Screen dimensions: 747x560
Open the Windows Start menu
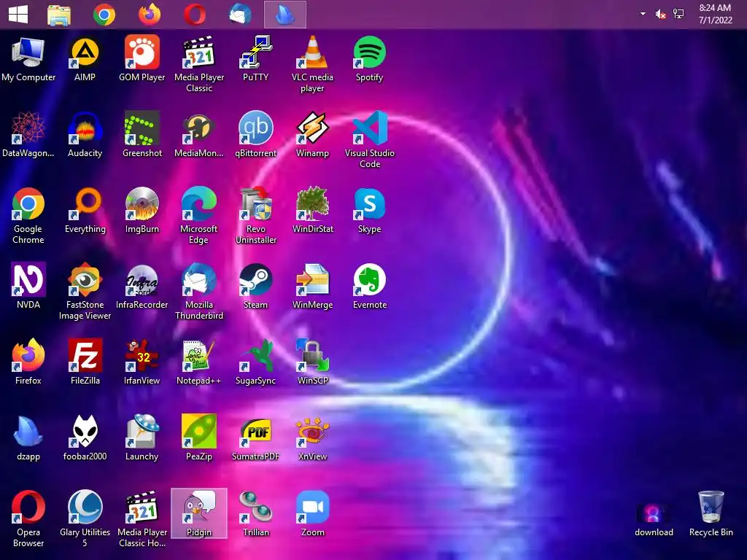coord(18,15)
